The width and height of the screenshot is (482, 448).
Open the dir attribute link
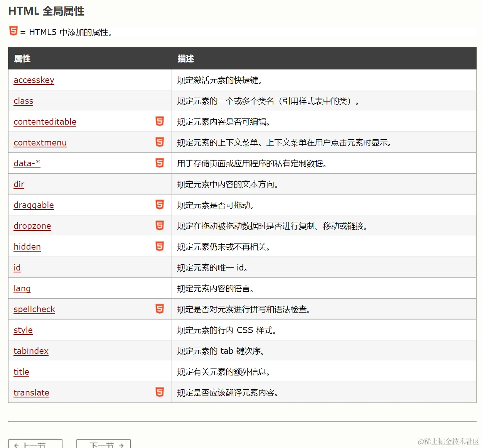(19, 184)
